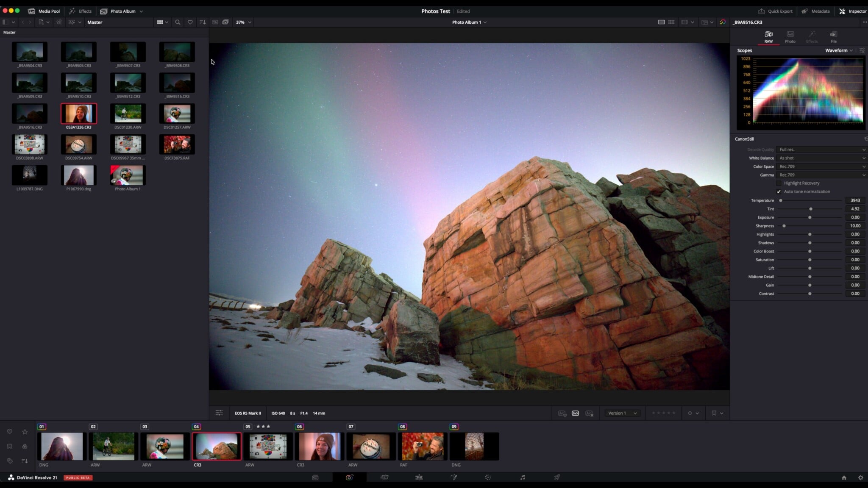Viewport: 868px width, 488px height.
Task: Open the Fairlight music note page
Action: 523,477
